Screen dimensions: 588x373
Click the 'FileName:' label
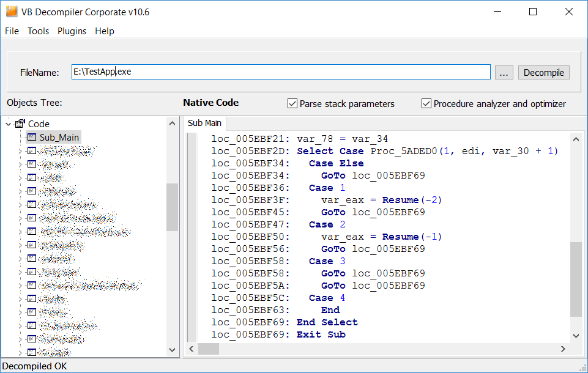pyautogui.click(x=39, y=73)
